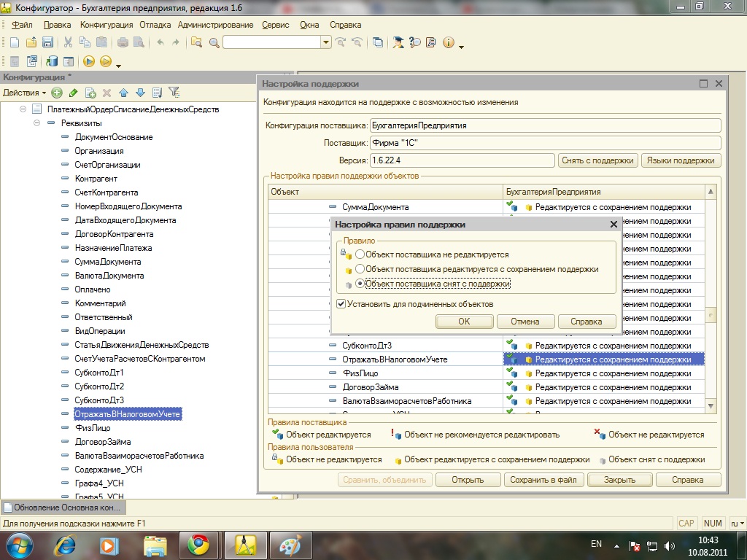Click the filter funnel icon in Configuration panel
Image resolution: width=747 pixels, height=560 pixels.
pos(174,93)
